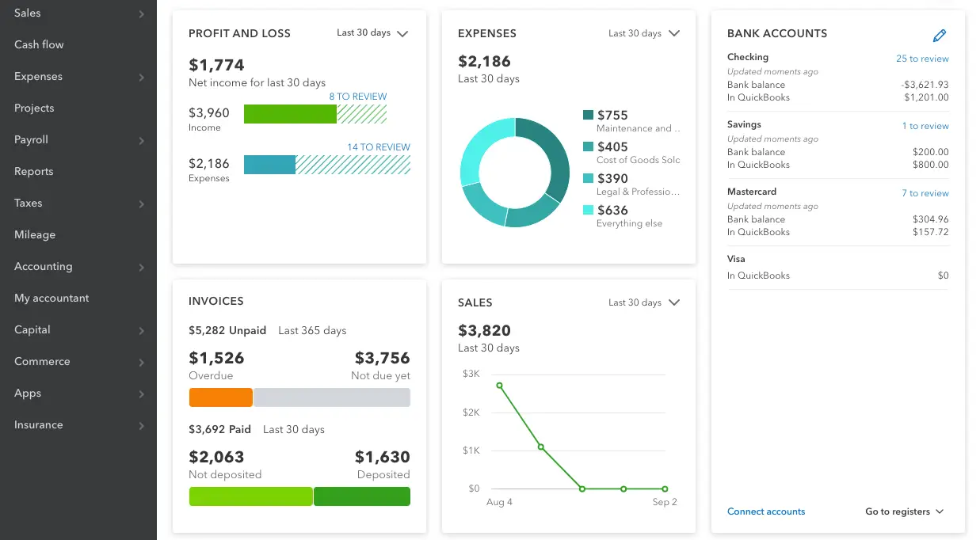
Task: Click the Sep 2 data point on sales chart
Action: [x=664, y=489]
